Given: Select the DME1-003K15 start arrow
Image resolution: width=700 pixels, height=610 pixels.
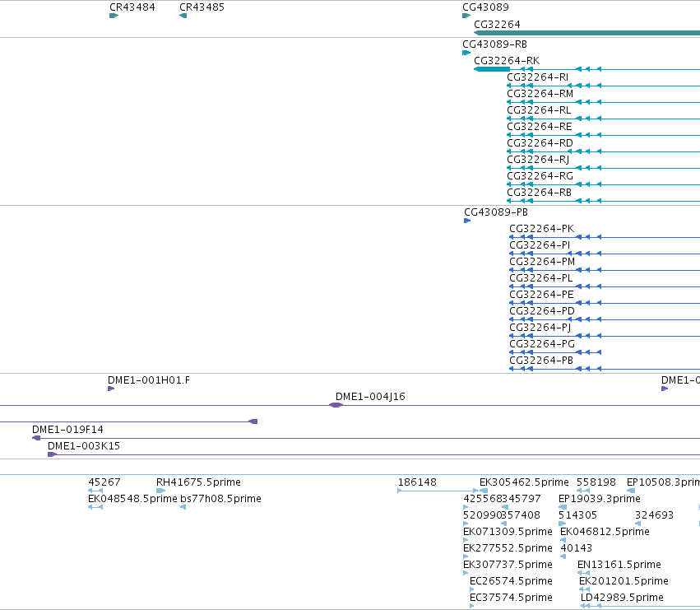Looking at the screenshot, I should pyautogui.click(x=52, y=454).
